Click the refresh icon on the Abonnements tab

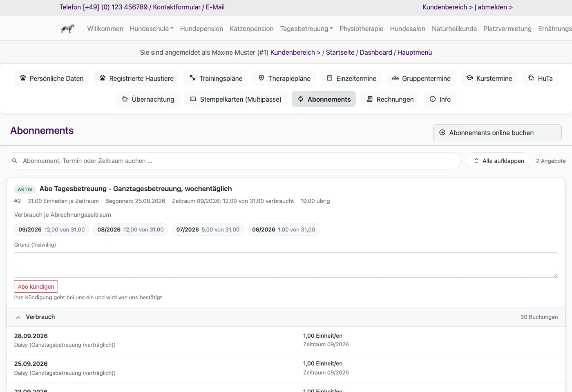[301, 99]
